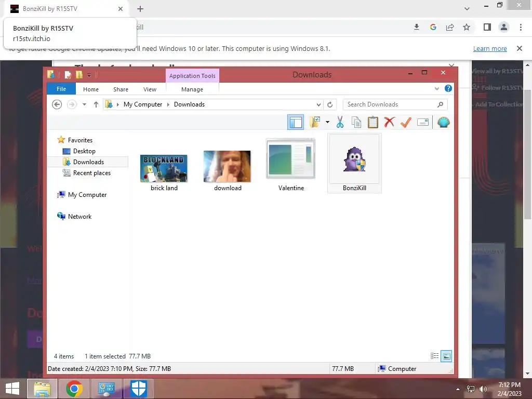Image resolution: width=532 pixels, height=399 pixels.
Task: Click the Up one level arrow
Action: (96, 104)
